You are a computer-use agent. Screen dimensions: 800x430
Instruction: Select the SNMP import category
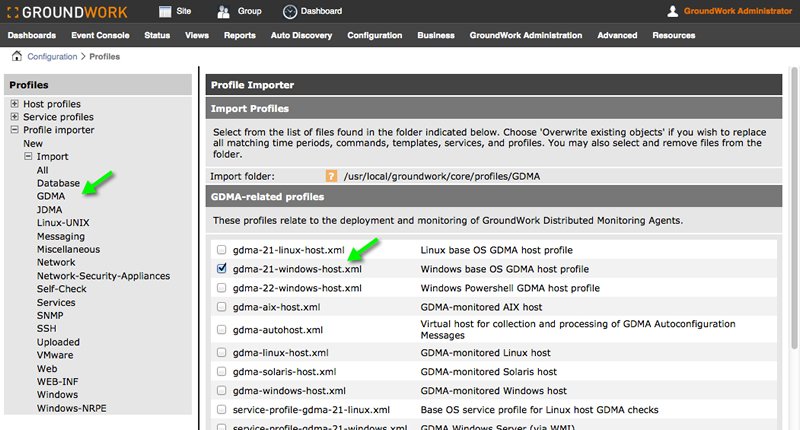tap(50, 315)
